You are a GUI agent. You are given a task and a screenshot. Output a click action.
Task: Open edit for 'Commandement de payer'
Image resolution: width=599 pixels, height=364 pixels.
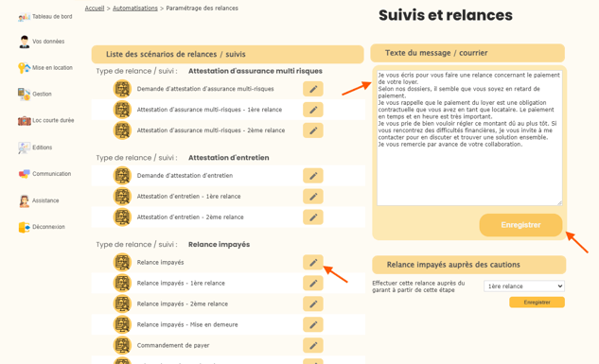point(313,345)
